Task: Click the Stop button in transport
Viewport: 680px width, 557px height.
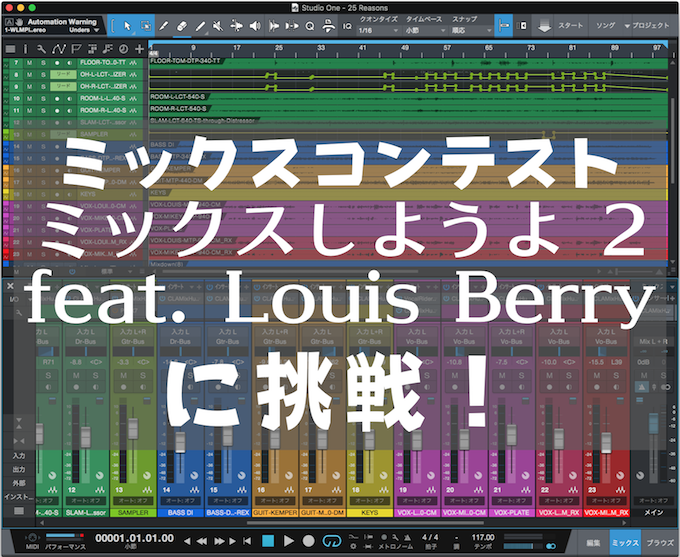Action: click(x=268, y=541)
